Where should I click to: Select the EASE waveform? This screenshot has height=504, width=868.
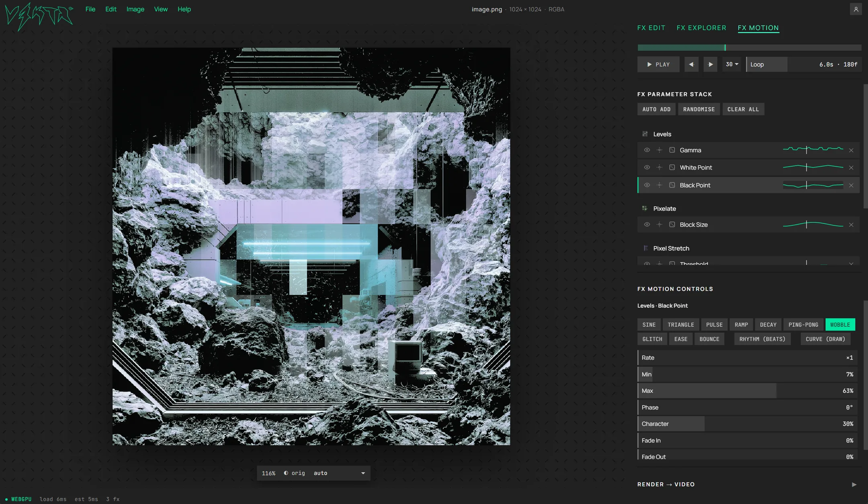pyautogui.click(x=681, y=339)
